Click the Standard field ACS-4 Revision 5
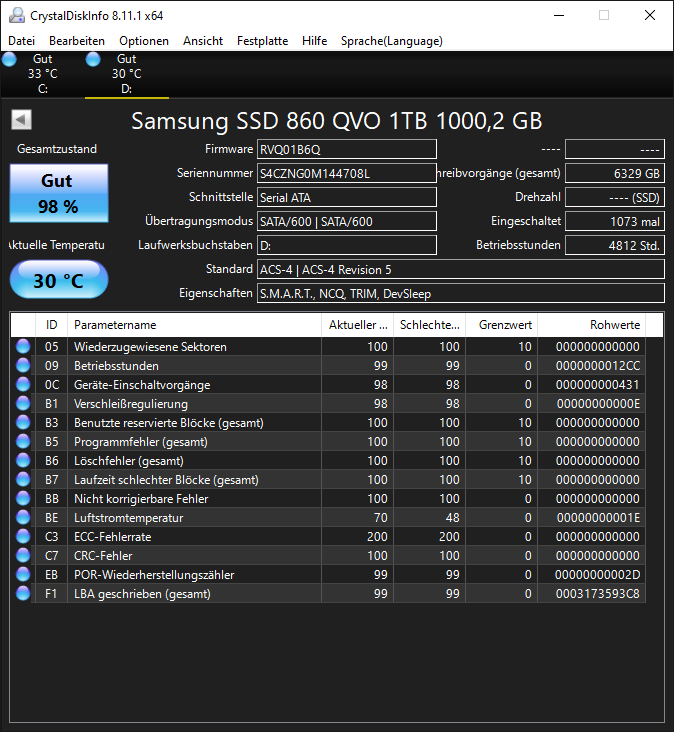The width and height of the screenshot is (674, 732). tap(461, 269)
